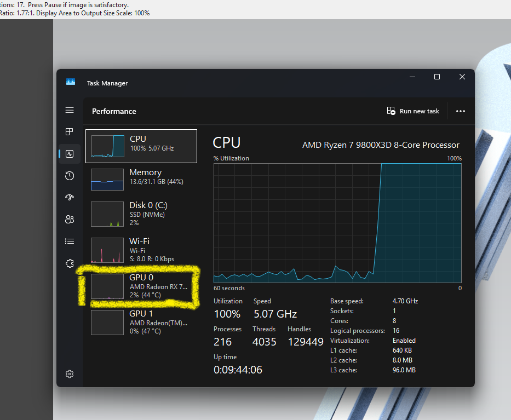The image size is (511, 420).
Task: Maximize the Task Manager window
Action: click(x=437, y=77)
